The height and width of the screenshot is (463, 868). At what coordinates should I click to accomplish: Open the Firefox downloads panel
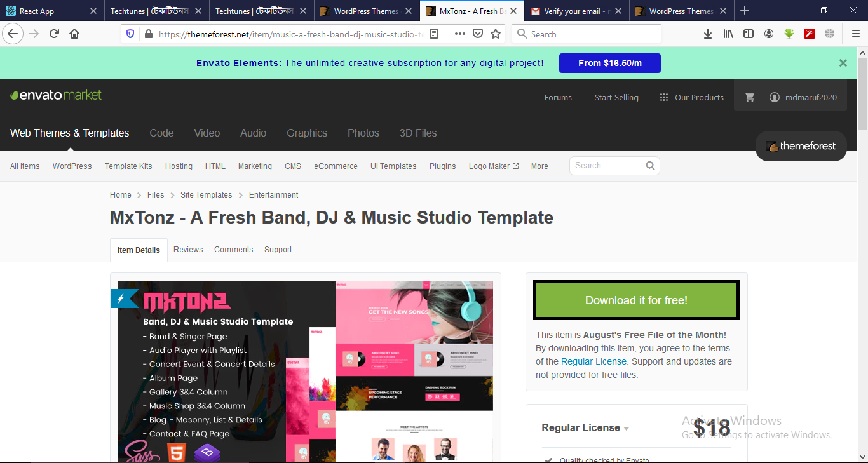tap(708, 34)
